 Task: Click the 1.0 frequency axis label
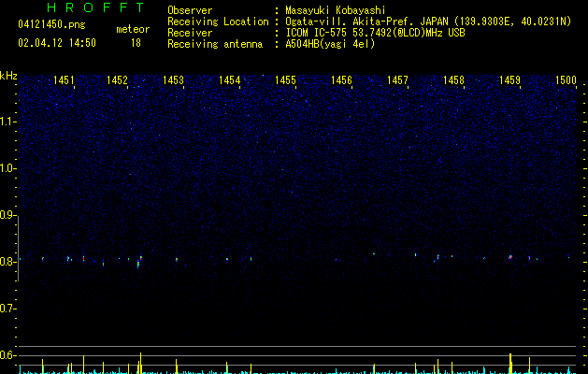[7, 169]
